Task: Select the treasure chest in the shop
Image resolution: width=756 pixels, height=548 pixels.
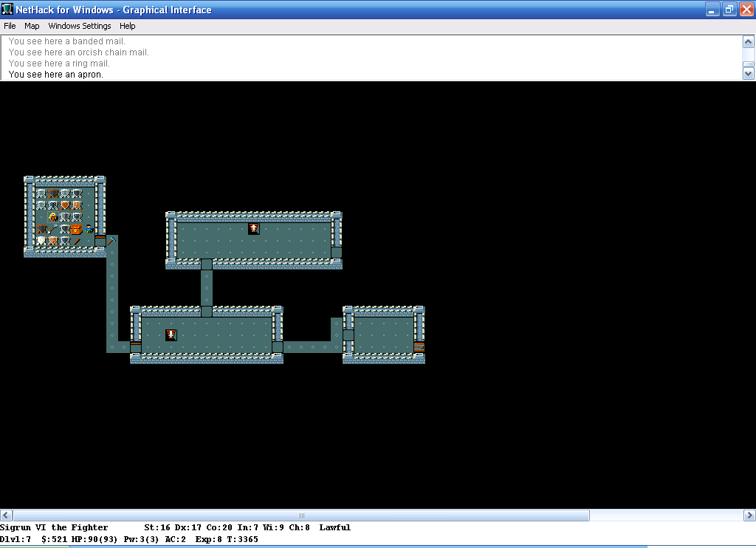Action: 77,229
